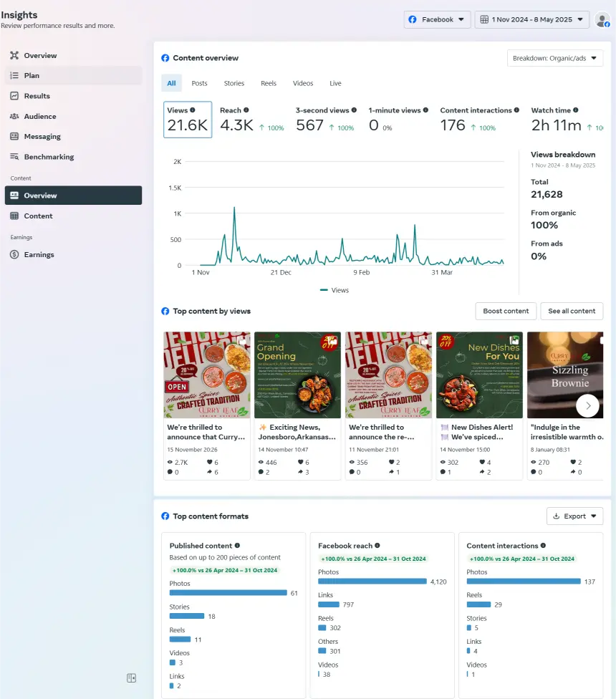Open the Facebook platform dropdown
Image resolution: width=616 pixels, height=699 pixels.
coord(437,19)
